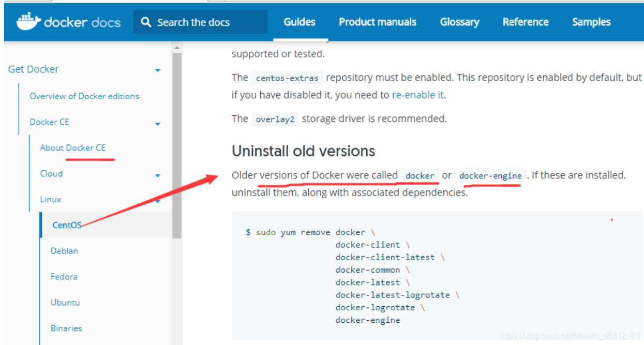Expand the Get Docker section caret
644x345 pixels.
(x=158, y=70)
